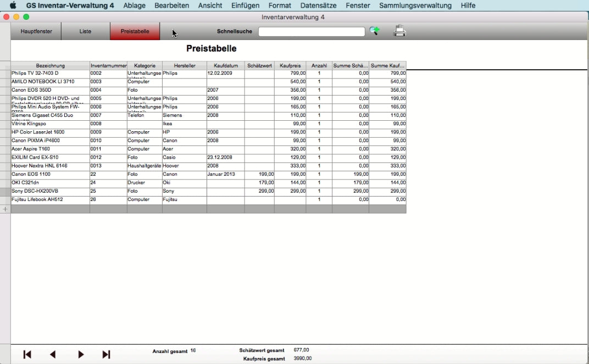The height and width of the screenshot is (364, 589).
Task: Select the Preistabelle tab
Action: point(135,31)
